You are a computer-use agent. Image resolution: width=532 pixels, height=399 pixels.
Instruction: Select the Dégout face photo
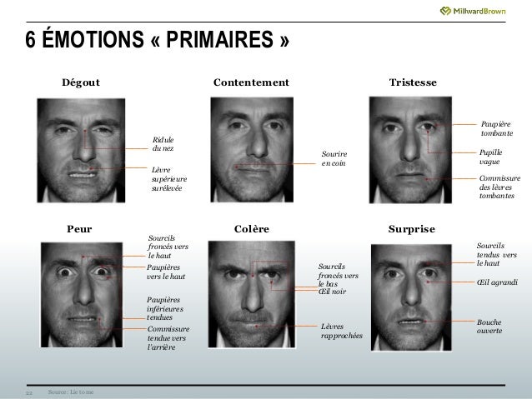[x=81, y=151]
